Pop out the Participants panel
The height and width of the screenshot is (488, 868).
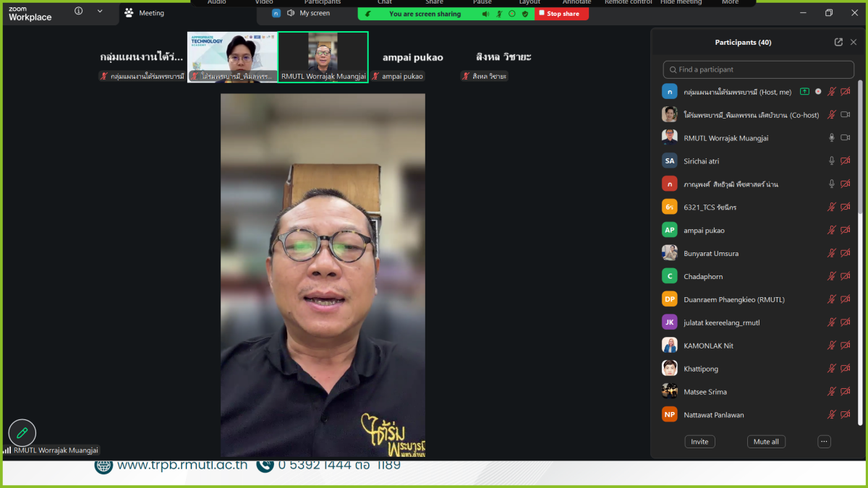[x=838, y=42]
